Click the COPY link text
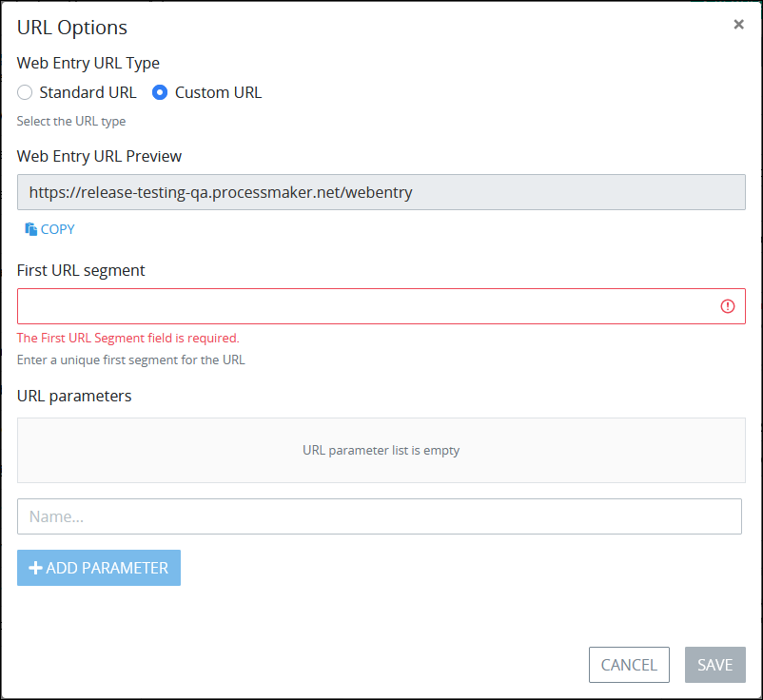Screen dimensions: 763x700 click(x=57, y=229)
